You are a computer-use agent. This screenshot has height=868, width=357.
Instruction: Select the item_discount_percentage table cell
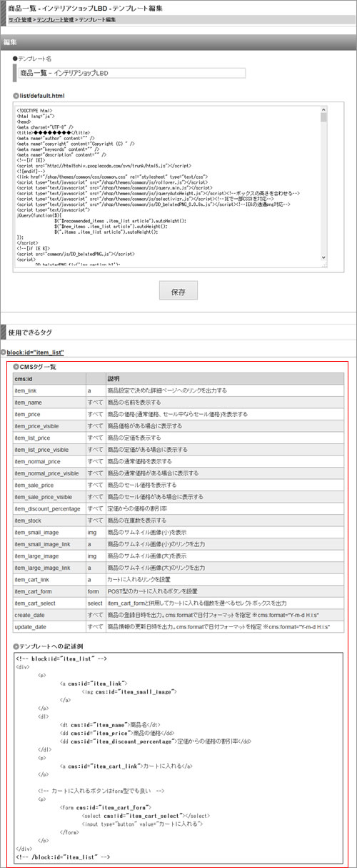[x=49, y=508]
